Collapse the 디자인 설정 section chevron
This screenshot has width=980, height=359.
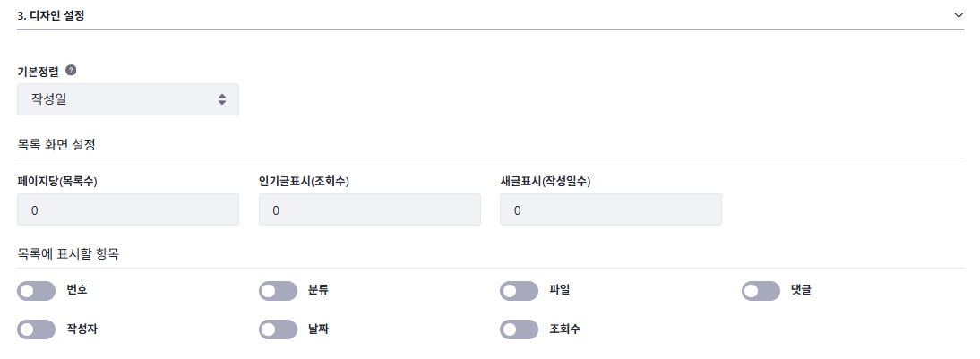(x=958, y=15)
